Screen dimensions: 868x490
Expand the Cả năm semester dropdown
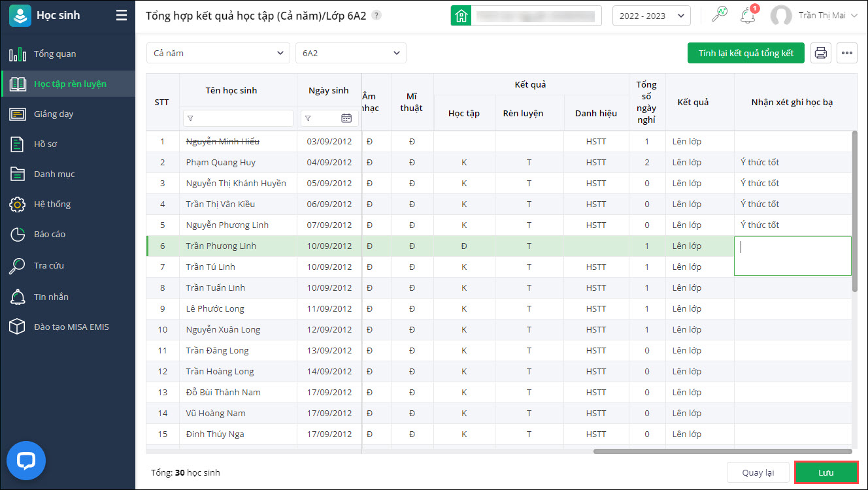pos(218,54)
